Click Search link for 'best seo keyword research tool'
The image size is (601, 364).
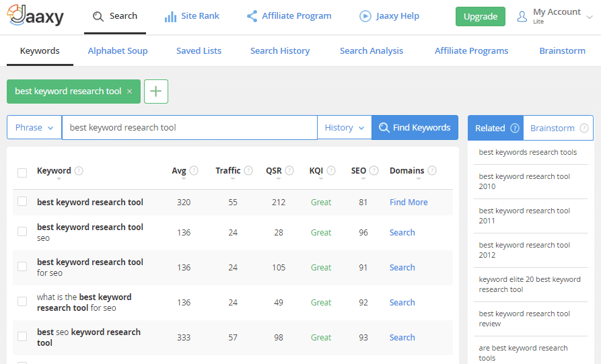coord(402,338)
